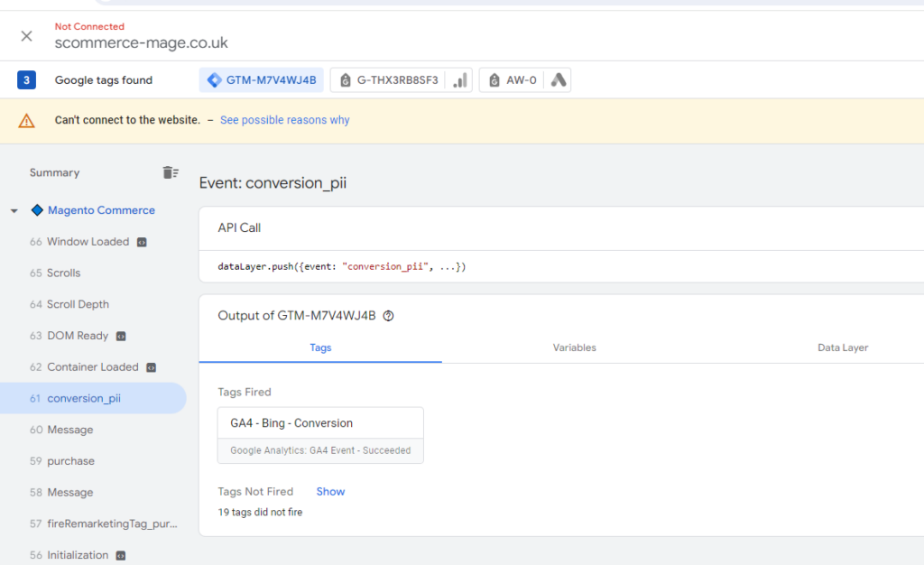Select the GTM-M7V4WJ4B container tag chip
Image resolution: width=924 pixels, height=565 pixels.
(261, 80)
